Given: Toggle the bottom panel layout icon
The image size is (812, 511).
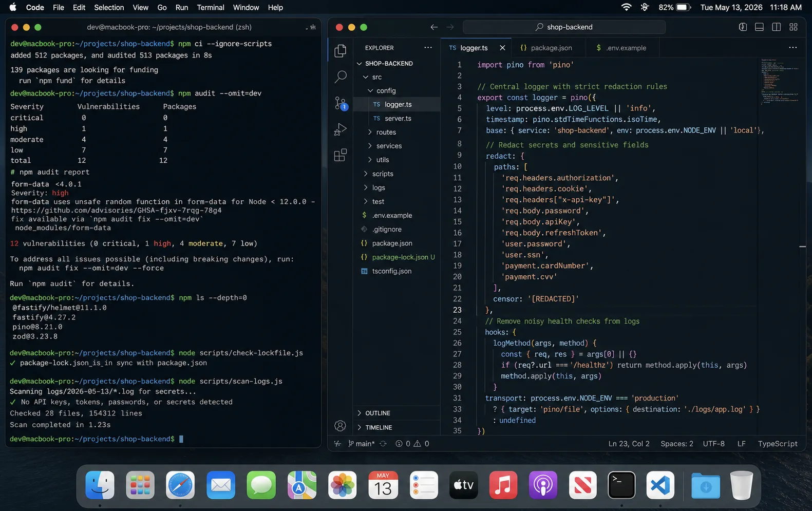Looking at the screenshot, I should [759, 27].
